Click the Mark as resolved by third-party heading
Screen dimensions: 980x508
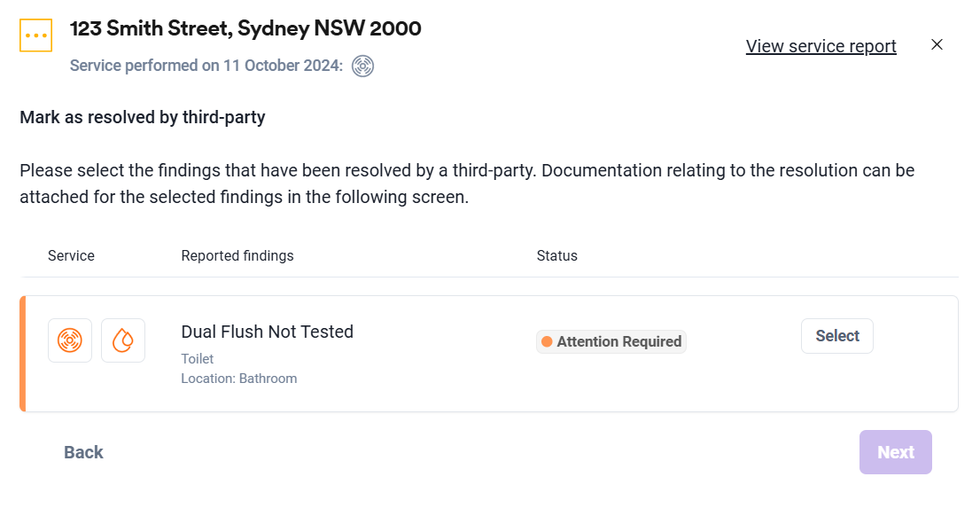143,118
